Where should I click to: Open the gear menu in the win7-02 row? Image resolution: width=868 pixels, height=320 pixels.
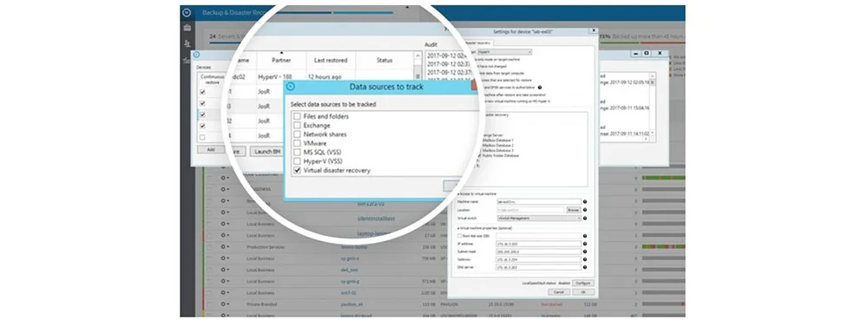(x=225, y=293)
